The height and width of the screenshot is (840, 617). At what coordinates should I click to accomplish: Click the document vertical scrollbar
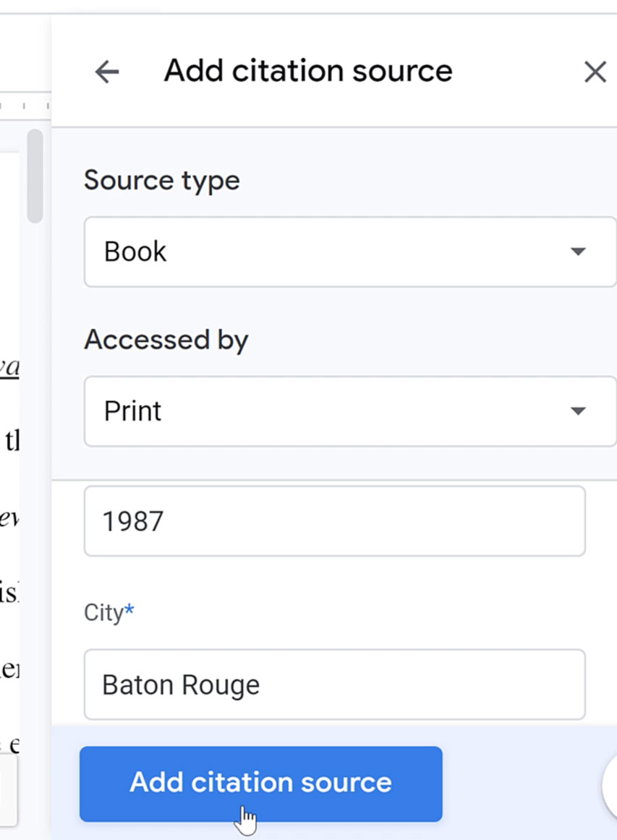(x=34, y=173)
